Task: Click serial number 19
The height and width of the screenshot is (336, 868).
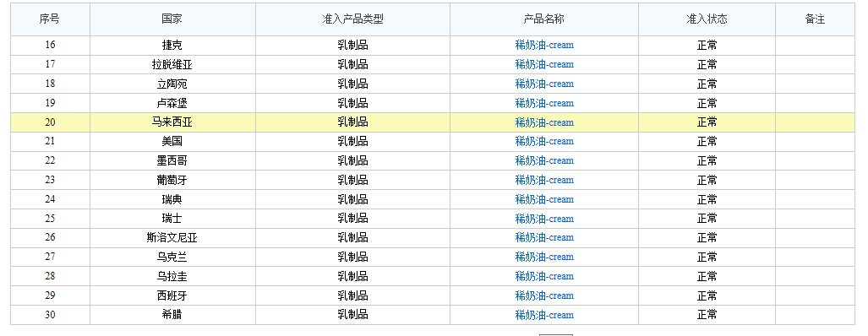Action: click(50, 103)
